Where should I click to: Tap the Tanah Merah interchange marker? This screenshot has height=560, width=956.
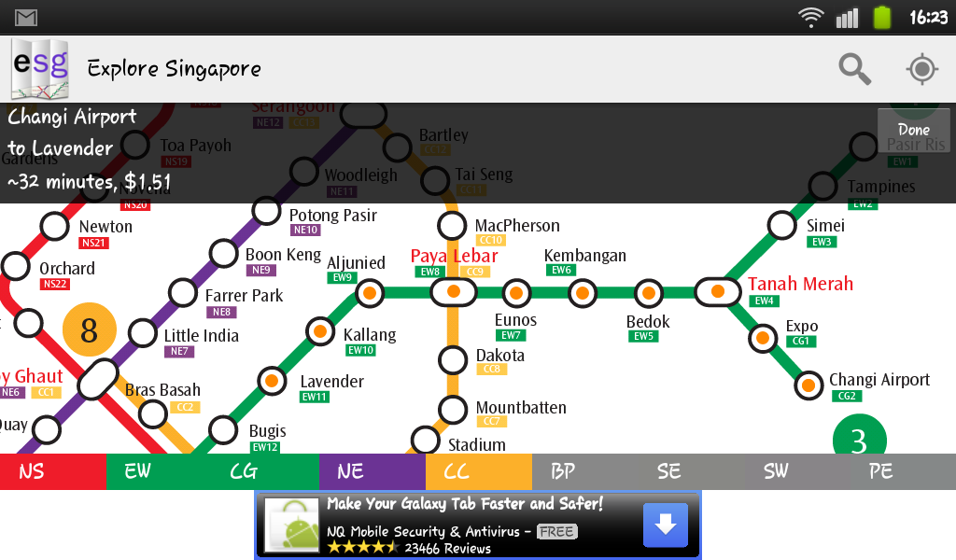point(718,291)
